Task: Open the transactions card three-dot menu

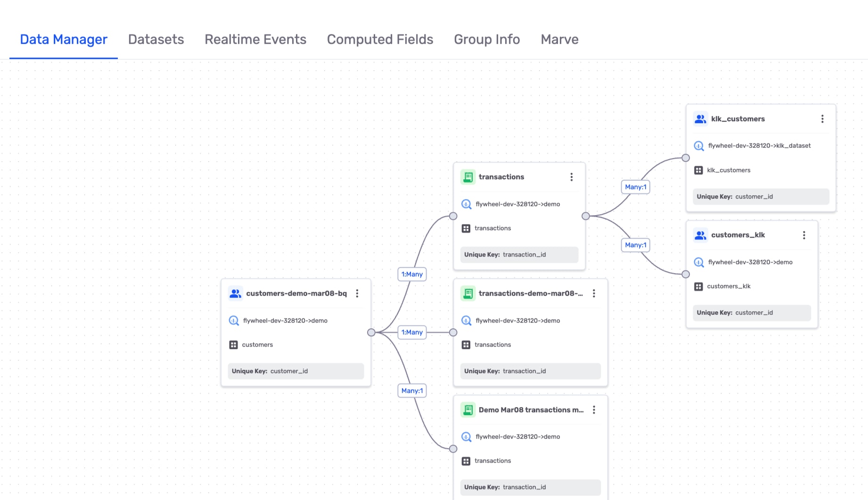Action: [571, 177]
